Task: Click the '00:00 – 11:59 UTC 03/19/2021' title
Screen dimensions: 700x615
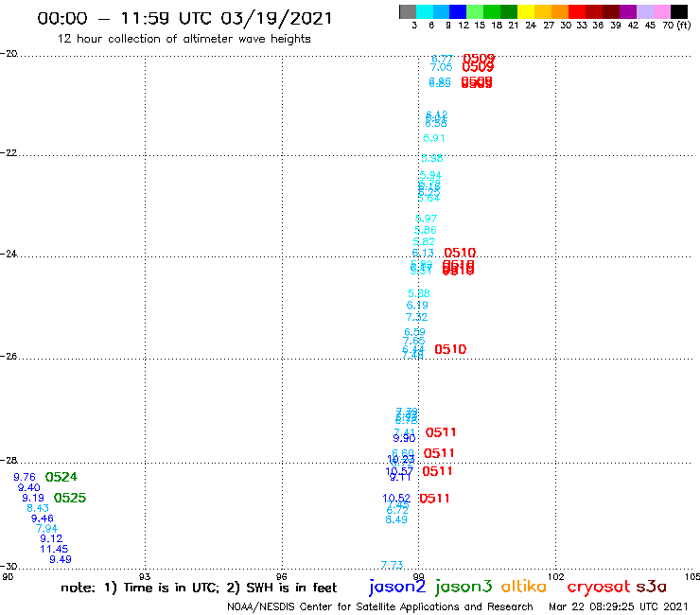Action: point(184,18)
